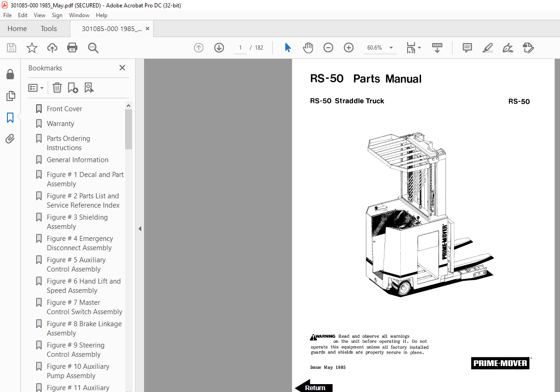Click the Save file icon
Viewport: 560px width, 392px height.
pyautogui.click(x=12, y=48)
